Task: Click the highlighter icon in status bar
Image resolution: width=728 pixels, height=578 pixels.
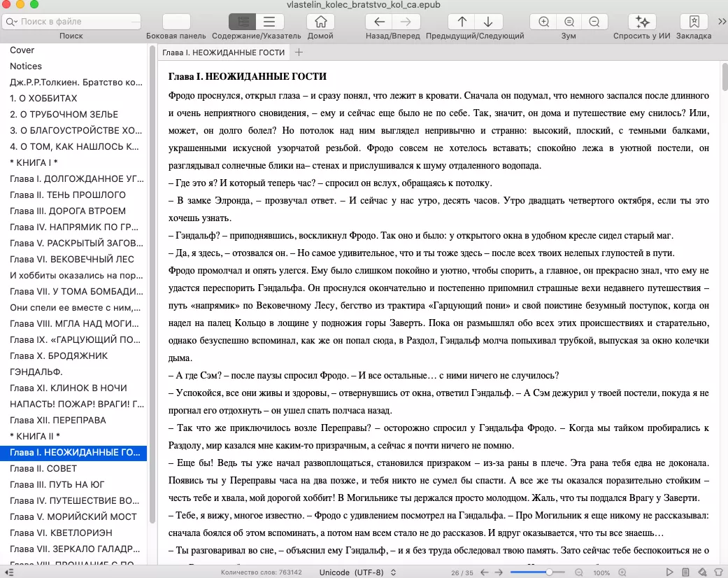Action: pyautogui.click(x=702, y=572)
